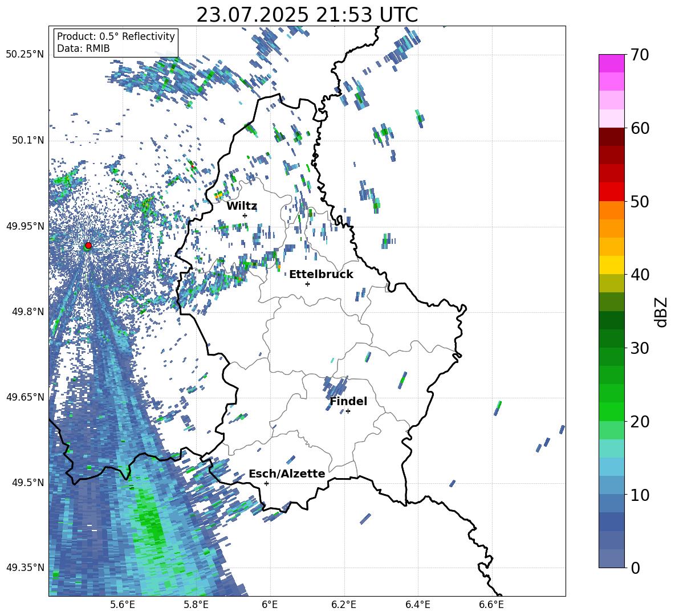Screen dimensions: 675x616
Task: Click the 10 value on the colorbar
Action: (640, 495)
